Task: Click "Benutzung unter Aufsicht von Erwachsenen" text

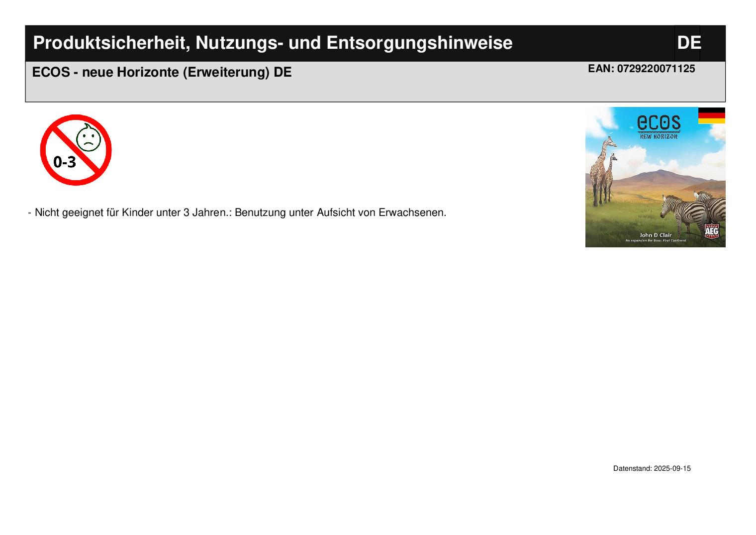Action: (x=340, y=213)
